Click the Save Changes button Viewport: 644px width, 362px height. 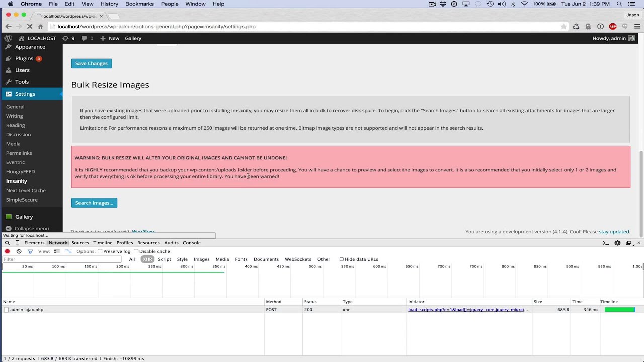92,63
